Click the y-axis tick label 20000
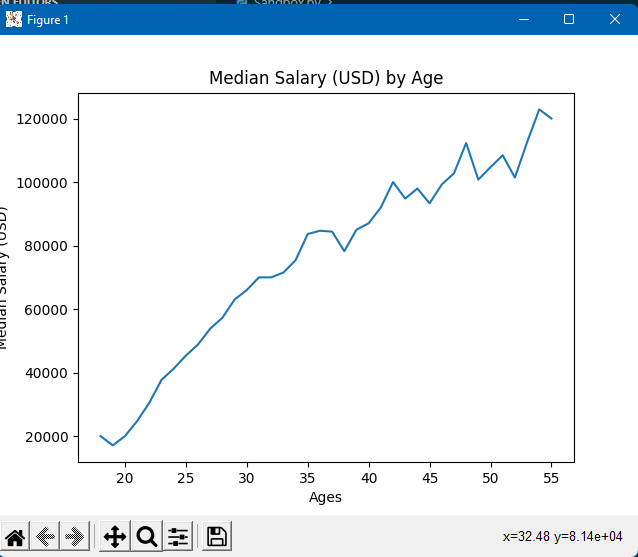 (x=46, y=437)
